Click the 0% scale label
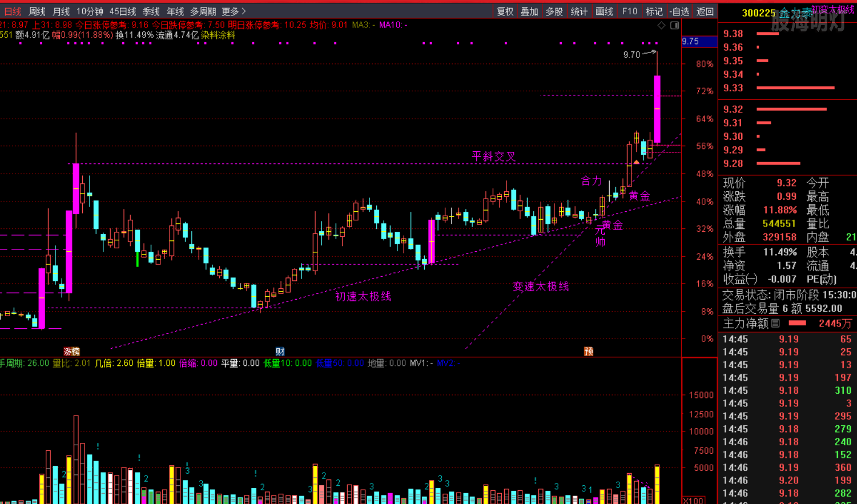Screen dimensions: 857x504 tap(707, 338)
